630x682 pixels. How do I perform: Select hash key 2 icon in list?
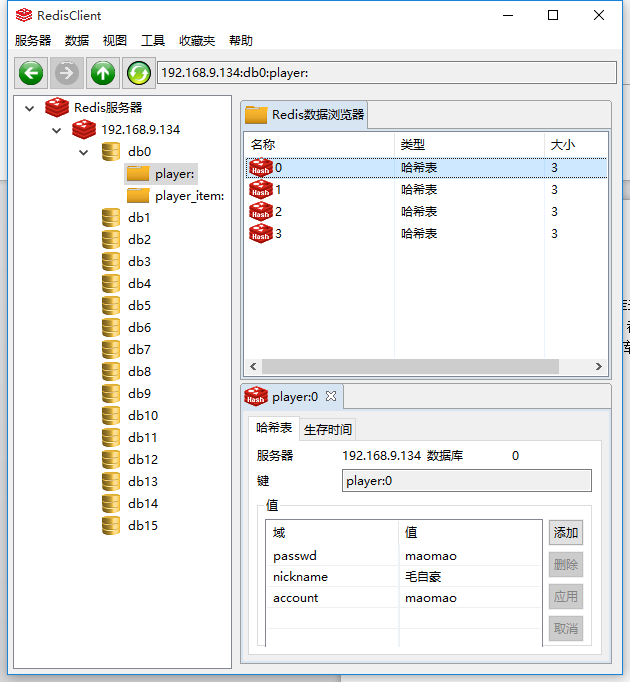tap(261, 211)
